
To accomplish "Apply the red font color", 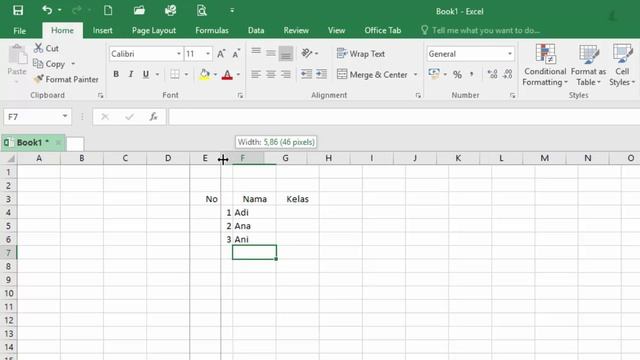I will pyautogui.click(x=227, y=75).
